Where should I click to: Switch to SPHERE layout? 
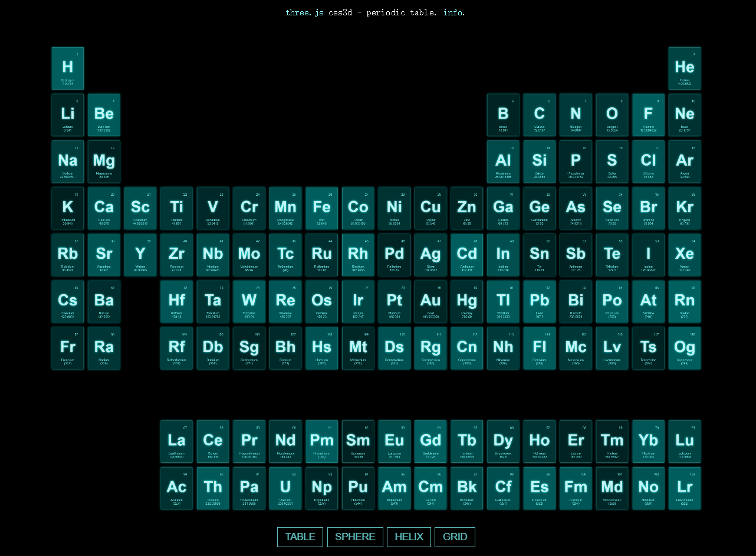click(x=355, y=537)
